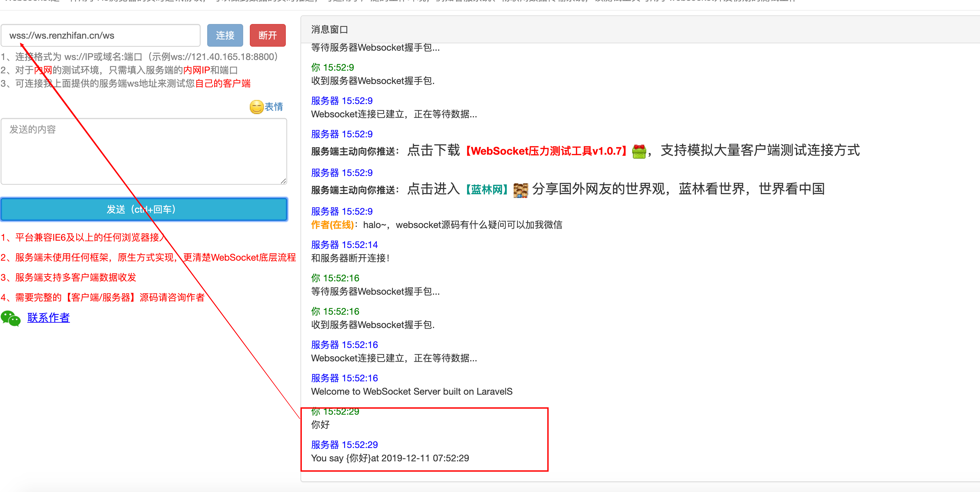Image resolution: width=980 pixels, height=492 pixels.
Task: Click the red 断开 disconnect button
Action: tap(267, 35)
